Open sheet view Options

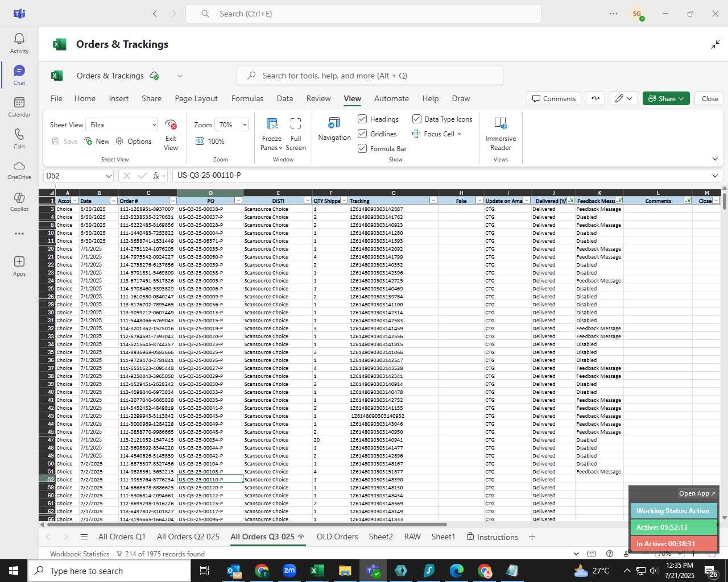click(x=134, y=141)
